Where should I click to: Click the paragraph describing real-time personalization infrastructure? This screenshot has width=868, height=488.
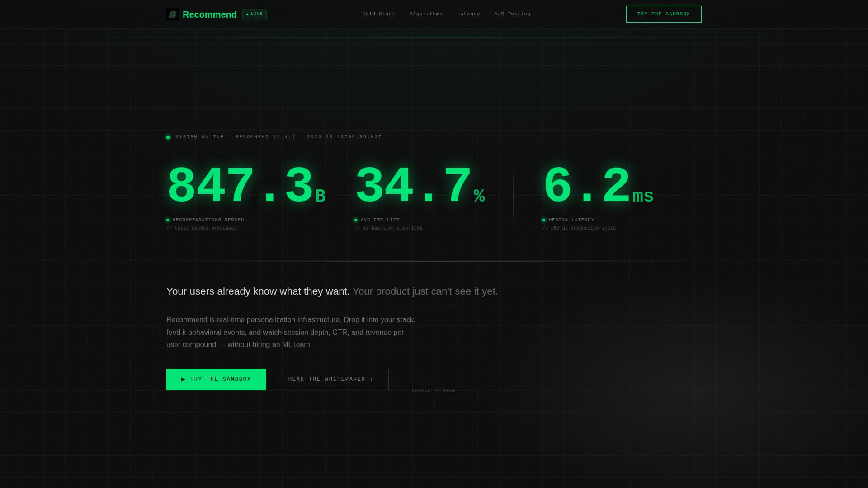click(x=291, y=332)
